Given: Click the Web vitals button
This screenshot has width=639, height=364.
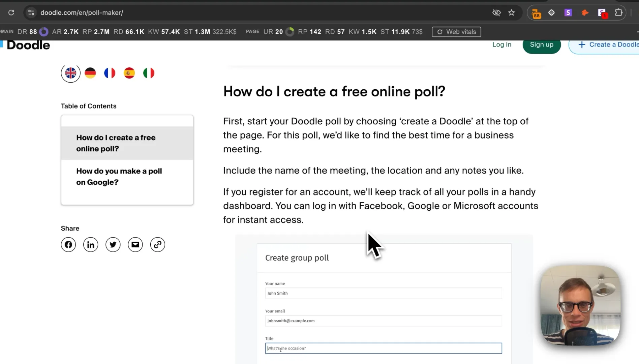Looking at the screenshot, I should 456,32.
